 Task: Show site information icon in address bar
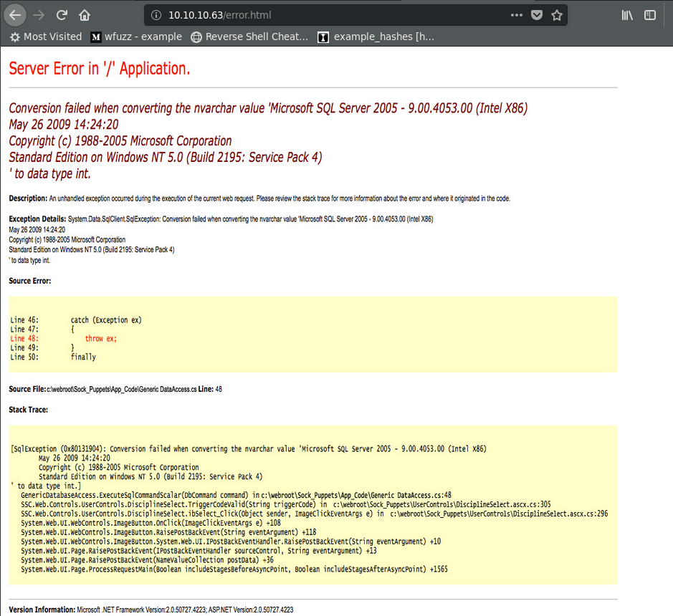156,14
